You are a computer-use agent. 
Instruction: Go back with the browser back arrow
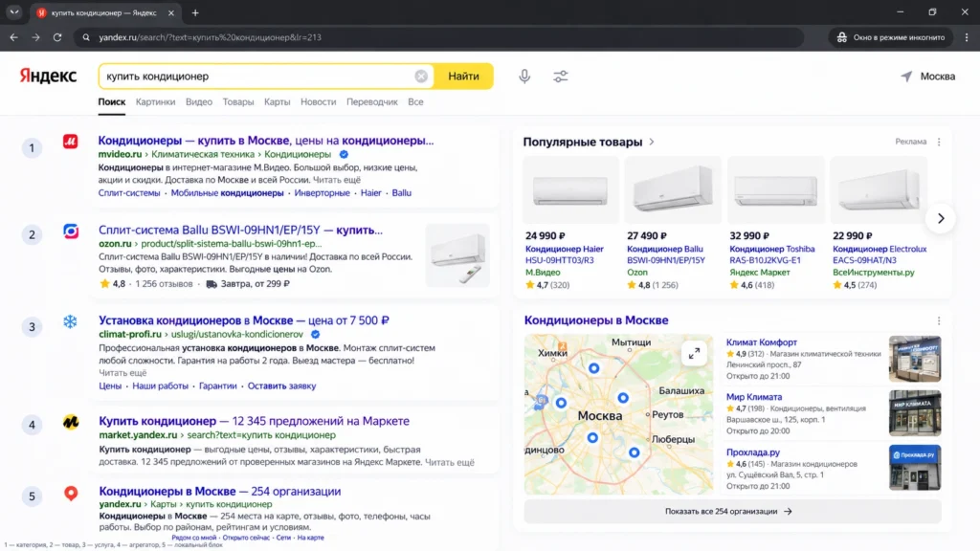point(13,37)
